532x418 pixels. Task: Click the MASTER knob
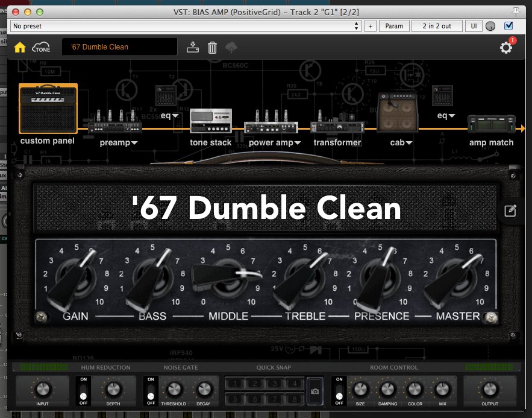456,279
